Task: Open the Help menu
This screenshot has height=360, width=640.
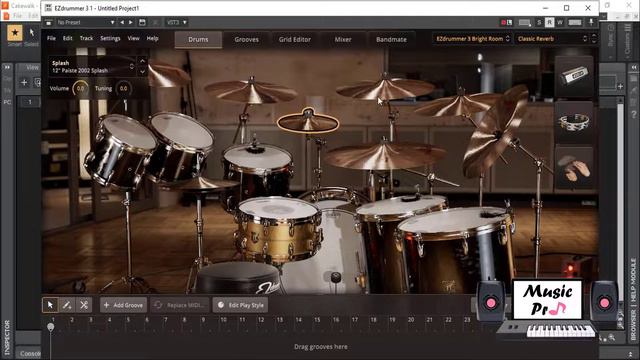Action: 152,38
